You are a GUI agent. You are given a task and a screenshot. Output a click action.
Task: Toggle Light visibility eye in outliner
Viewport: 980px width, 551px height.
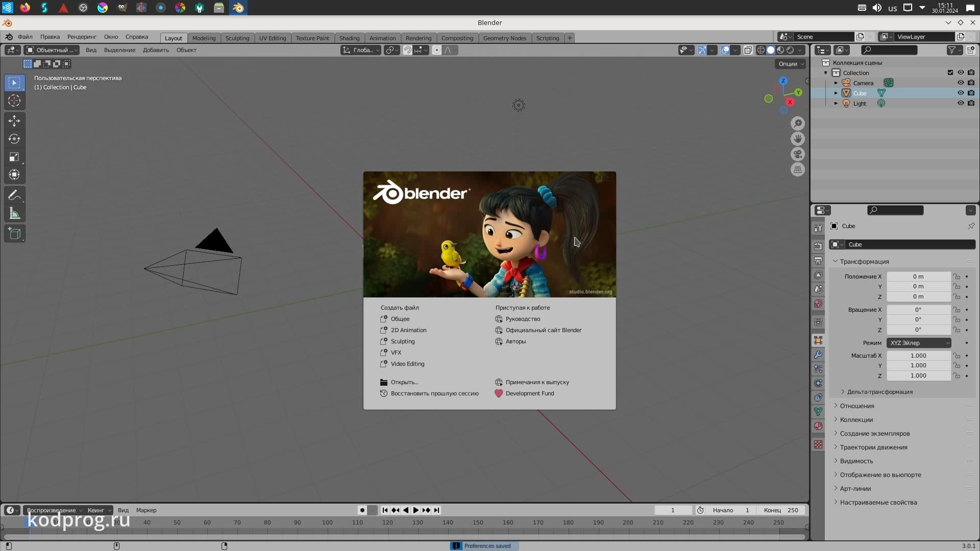(961, 103)
